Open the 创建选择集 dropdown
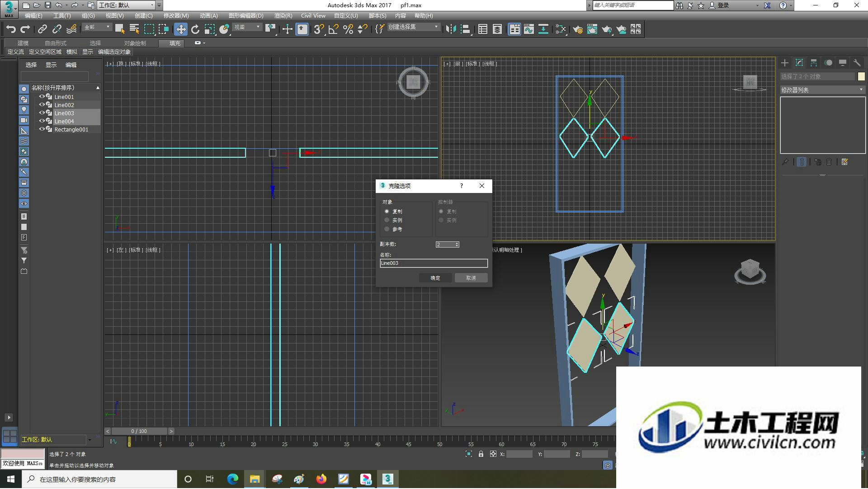The height and width of the screenshot is (489, 868). 414,27
